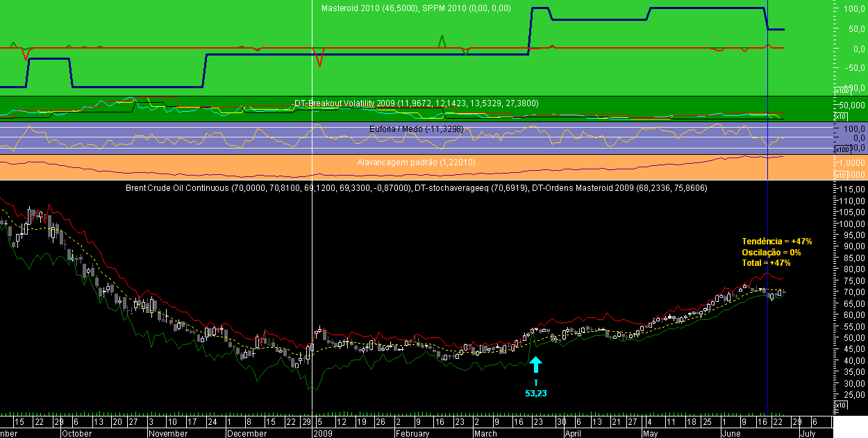This screenshot has height=438, width=868.
Task: Select the 55,00 price level on the scale
Action: pos(855,326)
